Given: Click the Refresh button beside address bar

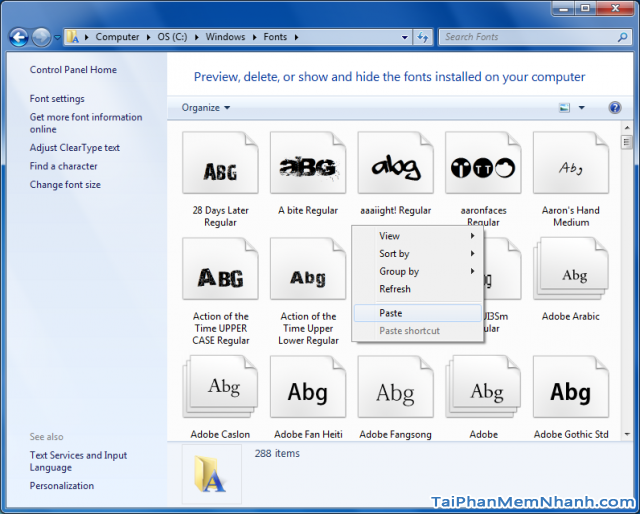Looking at the screenshot, I should point(423,37).
